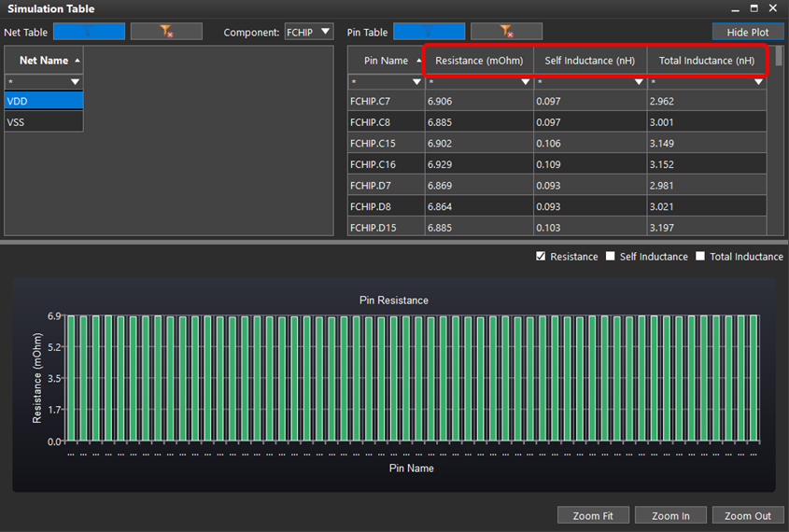This screenshot has height=532, width=789.
Task: Minimize the Simulation Table window
Action: click(734, 8)
